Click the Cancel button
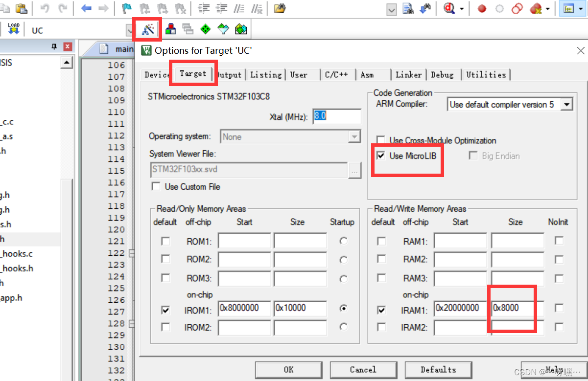 (363, 370)
